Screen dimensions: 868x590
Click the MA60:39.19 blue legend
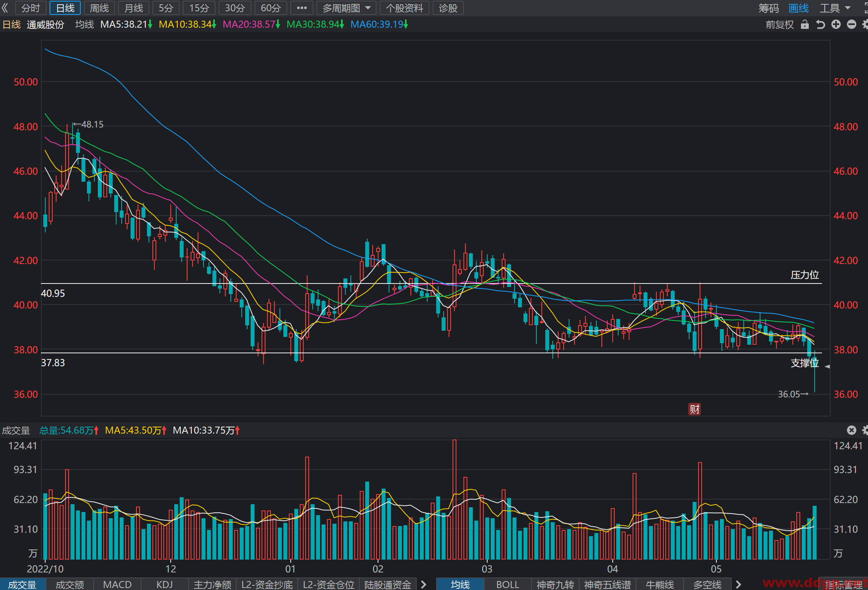tap(379, 25)
